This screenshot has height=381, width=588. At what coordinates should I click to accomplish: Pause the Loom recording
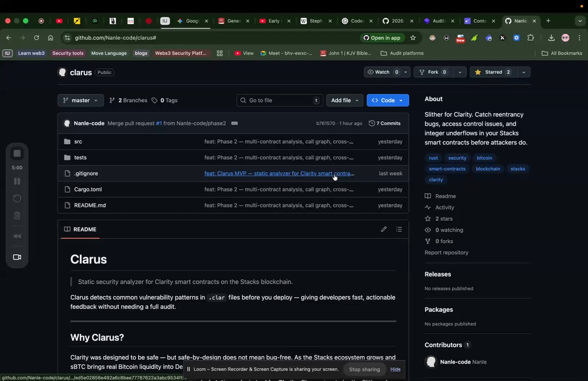tap(17, 182)
